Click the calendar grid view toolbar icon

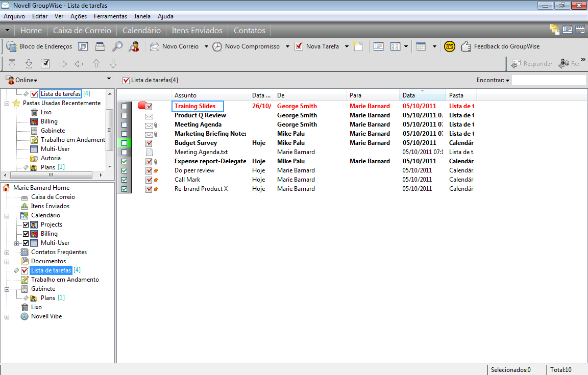click(x=421, y=46)
